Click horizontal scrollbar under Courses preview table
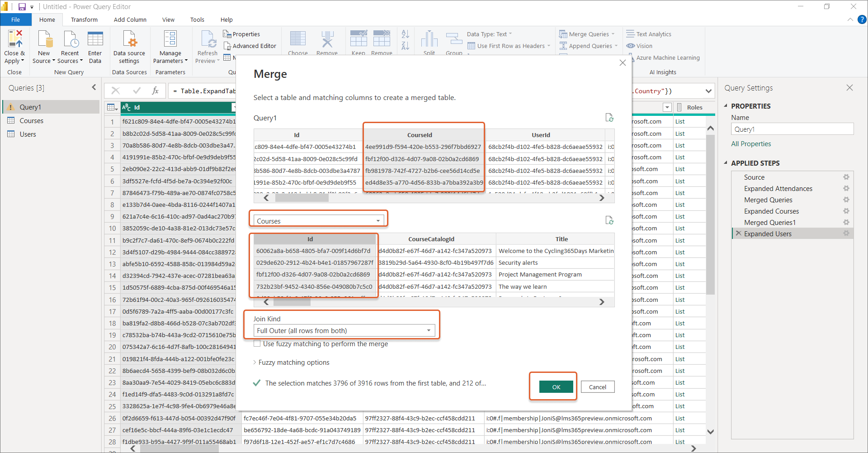Image resolution: width=868 pixels, height=453 pixels. (x=433, y=302)
